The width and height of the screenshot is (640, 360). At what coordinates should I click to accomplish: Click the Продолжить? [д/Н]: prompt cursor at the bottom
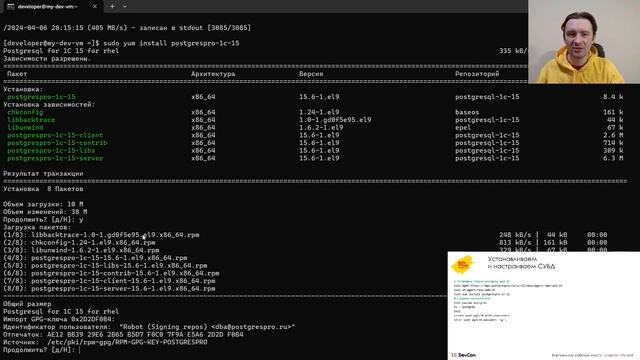[x=80, y=350]
